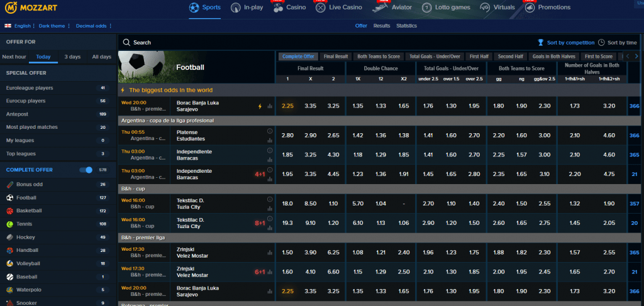Click the magnifier search icon
644x306 pixels.
click(x=126, y=42)
